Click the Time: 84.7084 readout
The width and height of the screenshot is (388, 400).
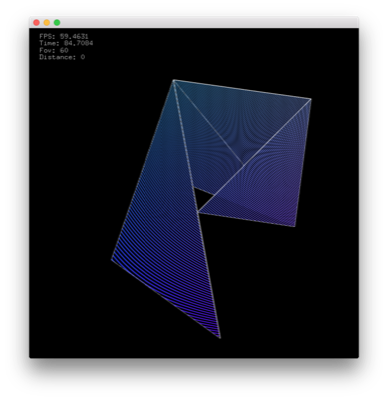tap(66, 43)
